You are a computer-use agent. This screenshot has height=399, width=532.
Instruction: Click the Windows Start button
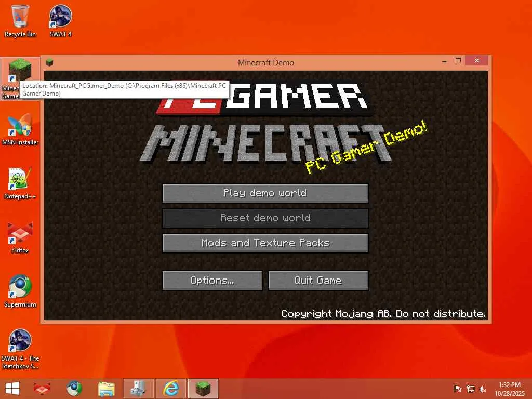(x=12, y=389)
